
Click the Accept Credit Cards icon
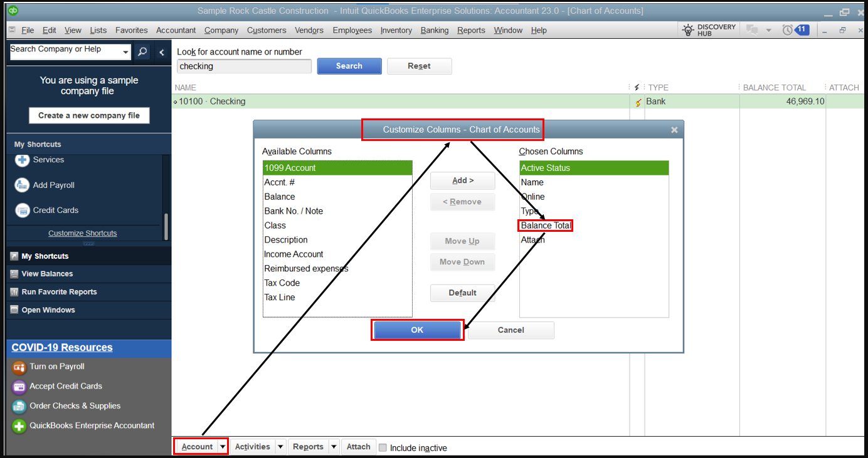(19, 387)
